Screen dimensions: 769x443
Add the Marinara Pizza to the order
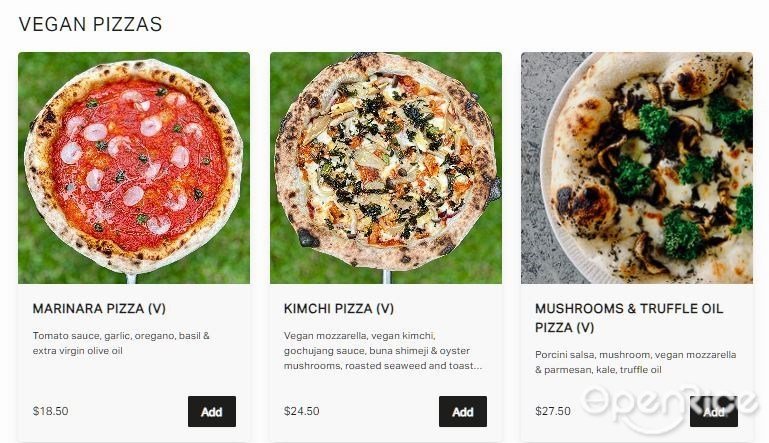pyautogui.click(x=212, y=411)
